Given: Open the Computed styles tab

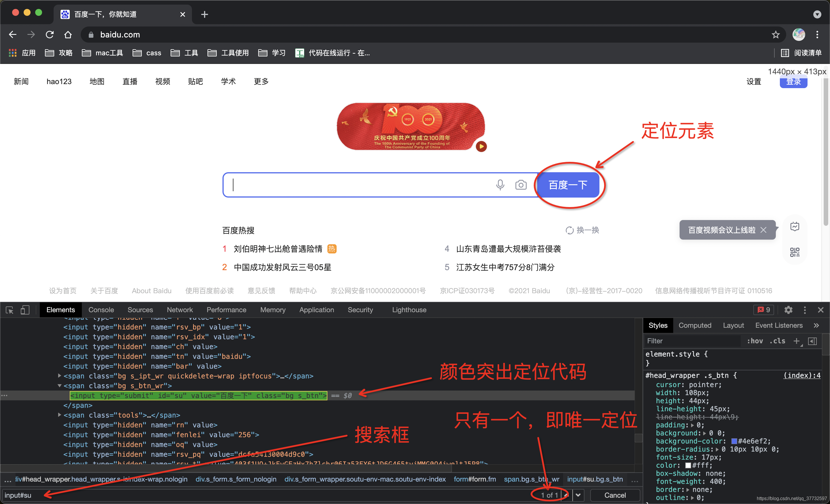Looking at the screenshot, I should coord(695,325).
